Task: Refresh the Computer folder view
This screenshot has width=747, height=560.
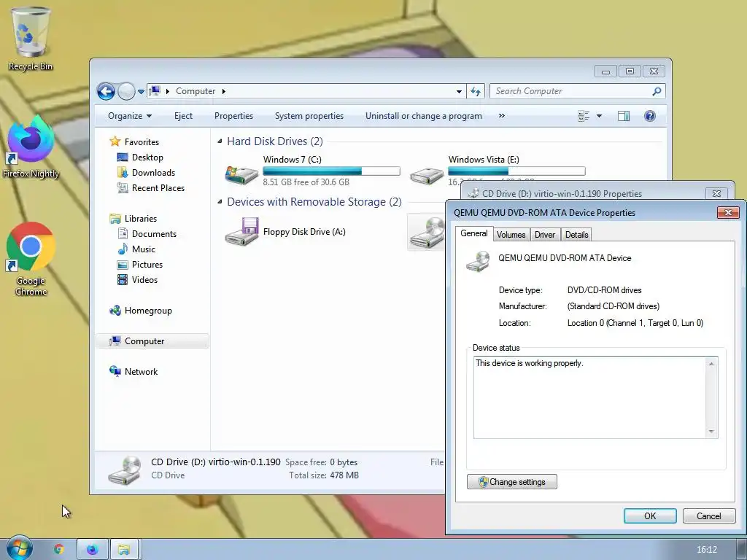Action: [x=476, y=91]
